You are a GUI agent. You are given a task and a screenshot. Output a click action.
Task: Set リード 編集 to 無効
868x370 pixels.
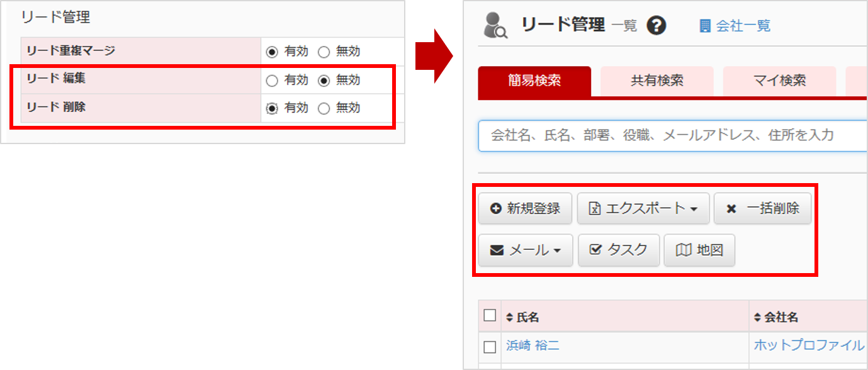pos(324,81)
